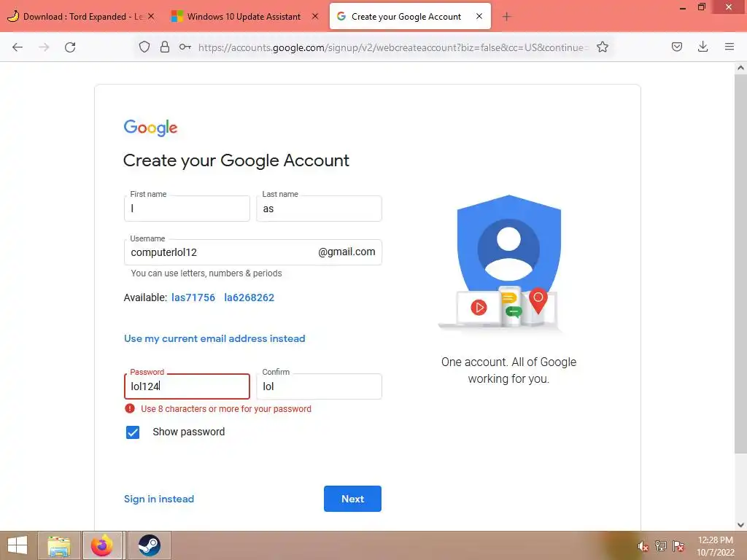This screenshot has width=747, height=560.
Task: Save page to Pocket
Action: pyautogui.click(x=676, y=47)
